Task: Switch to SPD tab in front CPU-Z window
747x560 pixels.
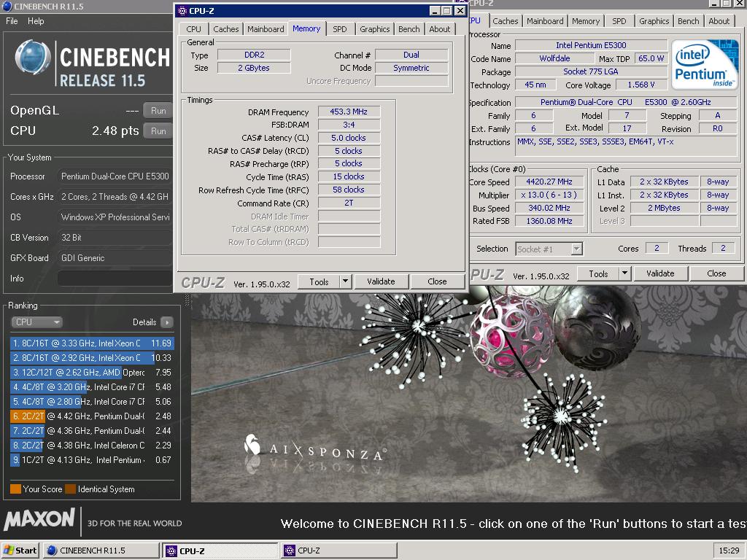Action: click(x=340, y=29)
